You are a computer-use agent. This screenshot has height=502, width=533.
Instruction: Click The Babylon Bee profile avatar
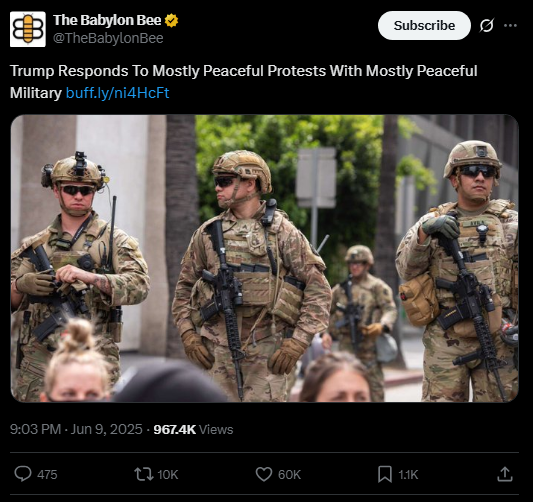click(28, 29)
